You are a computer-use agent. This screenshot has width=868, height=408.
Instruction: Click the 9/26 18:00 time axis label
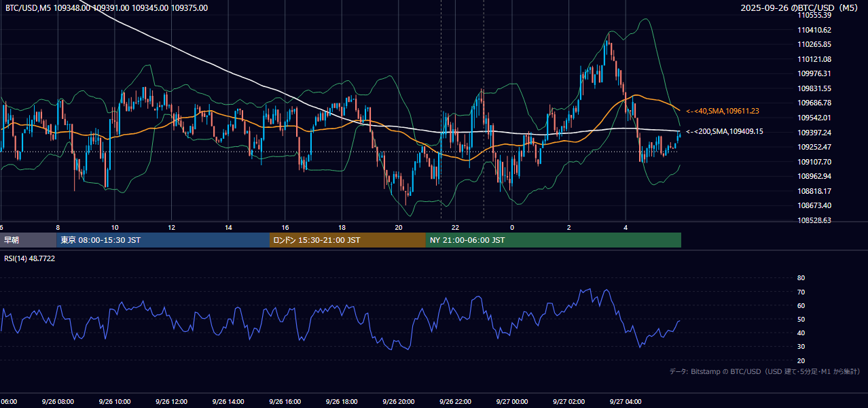click(x=342, y=401)
